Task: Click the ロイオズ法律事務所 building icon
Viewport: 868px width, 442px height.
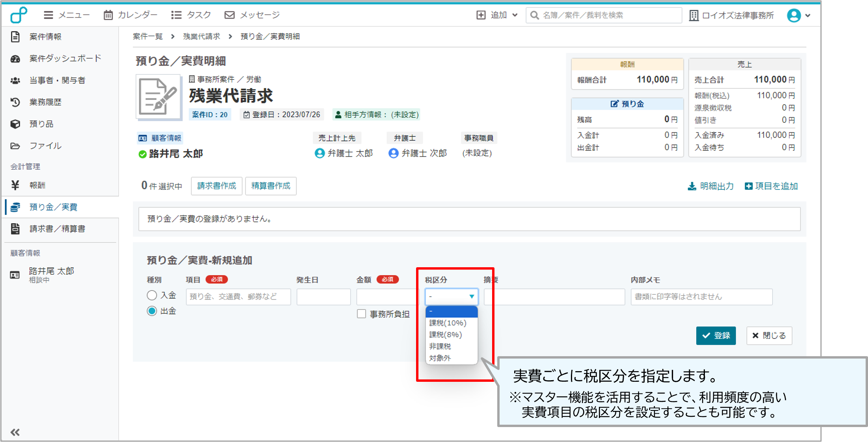Action: click(693, 15)
